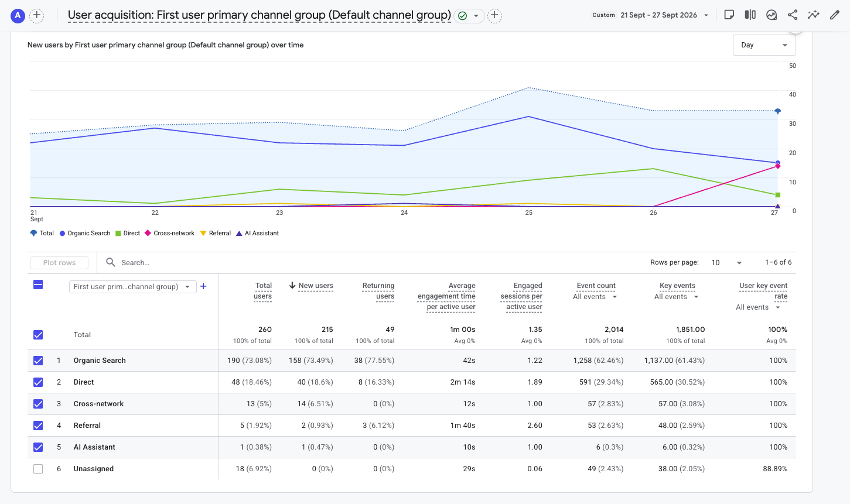Image resolution: width=850 pixels, height=504 pixels.
Task: Open Event count All events dropdown
Action: click(595, 297)
